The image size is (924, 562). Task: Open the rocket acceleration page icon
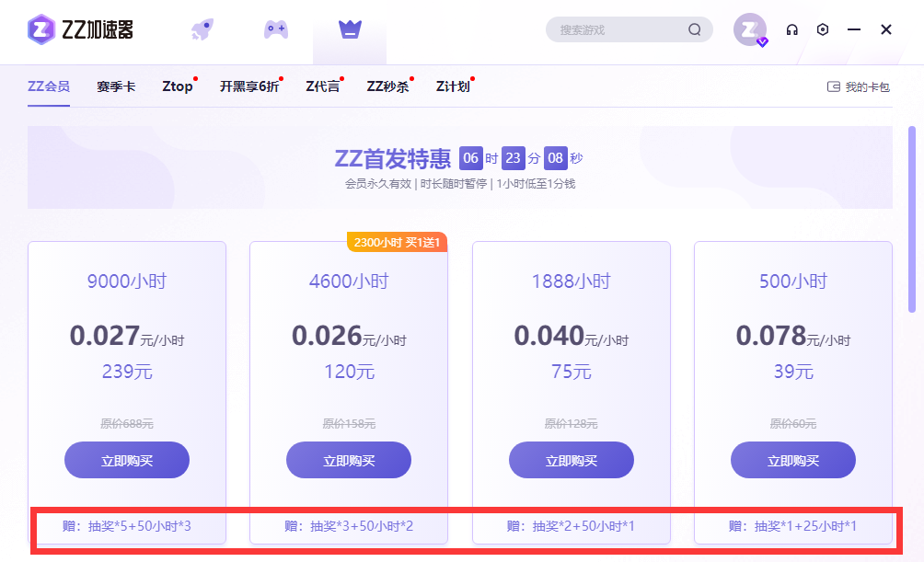click(x=202, y=29)
